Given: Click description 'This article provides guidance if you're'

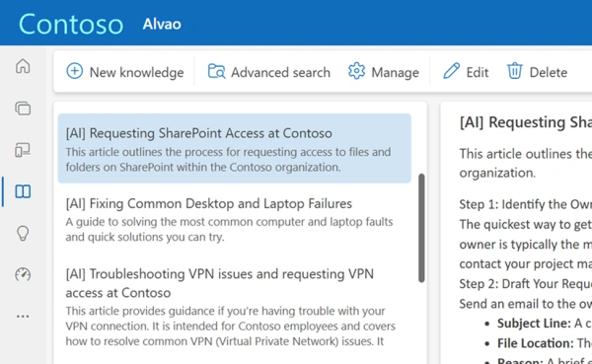Looking at the screenshot, I should pos(230,326).
